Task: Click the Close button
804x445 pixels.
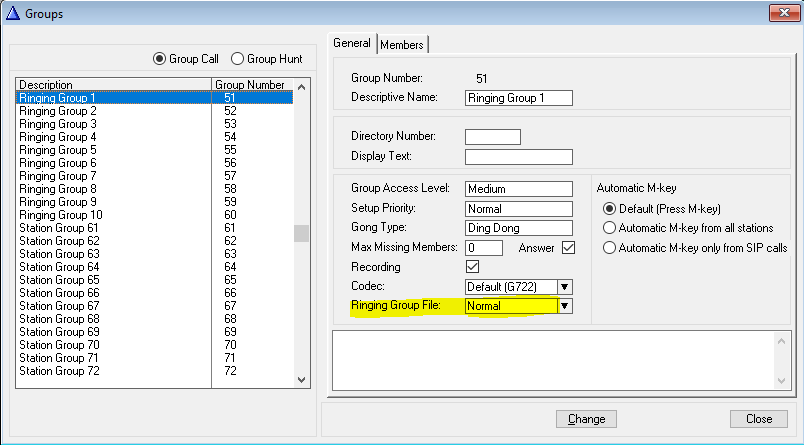Action: point(759,419)
